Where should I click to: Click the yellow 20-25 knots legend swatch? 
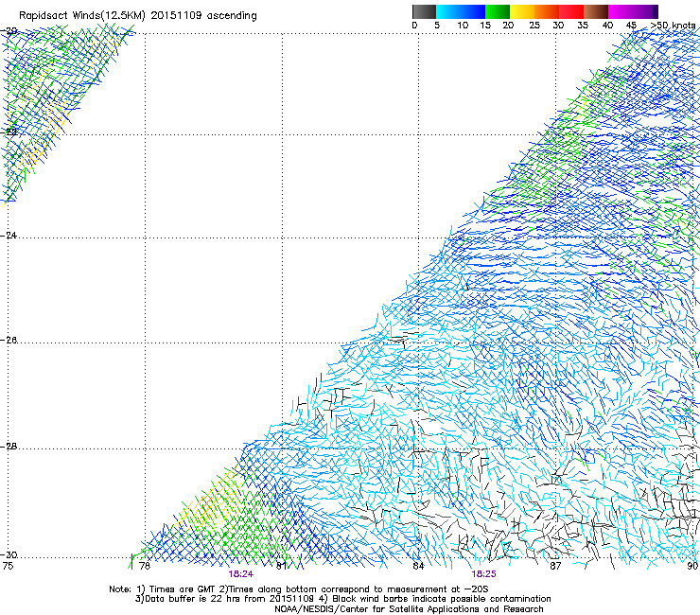point(522,11)
